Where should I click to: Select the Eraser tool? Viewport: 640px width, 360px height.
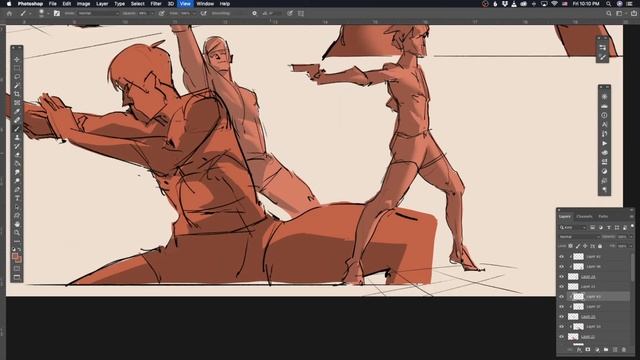tap(17, 155)
